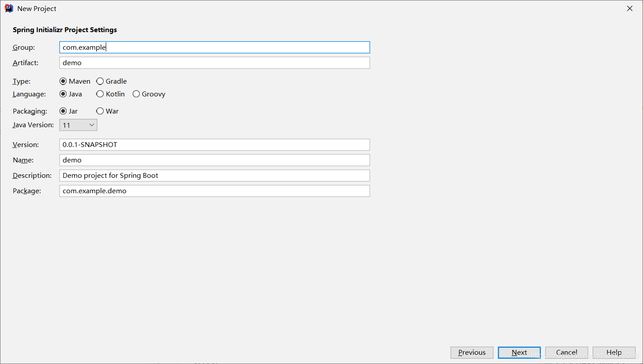Image resolution: width=643 pixels, height=364 pixels.
Task: Focus the Package input field
Action: click(215, 191)
